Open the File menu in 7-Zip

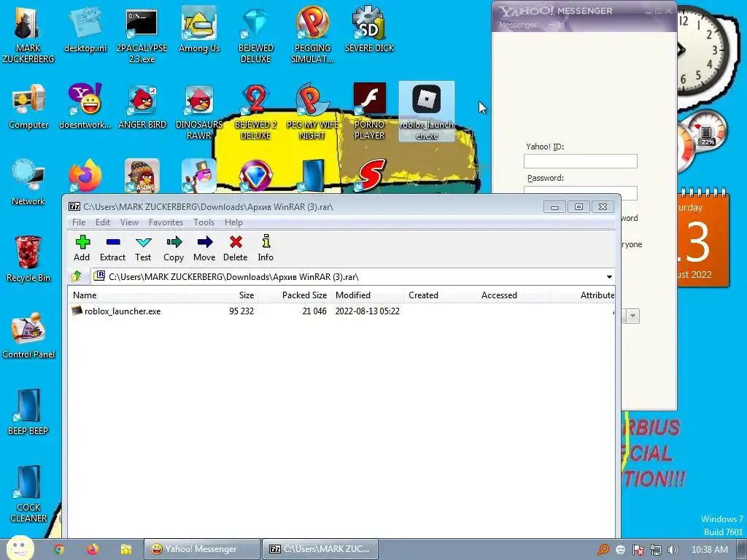pyautogui.click(x=79, y=222)
